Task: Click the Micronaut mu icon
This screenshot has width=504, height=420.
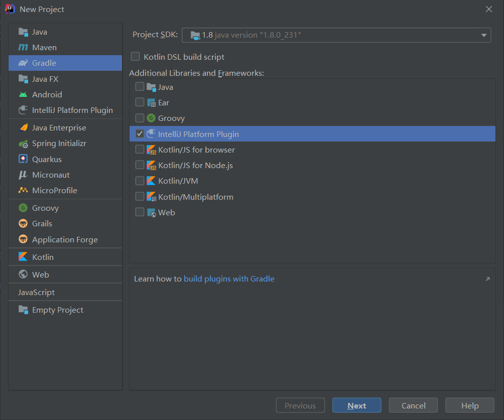Action: pyautogui.click(x=23, y=175)
